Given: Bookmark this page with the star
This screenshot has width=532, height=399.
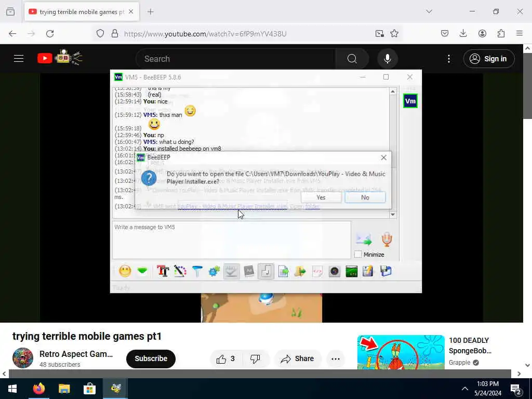Looking at the screenshot, I should pos(394,34).
